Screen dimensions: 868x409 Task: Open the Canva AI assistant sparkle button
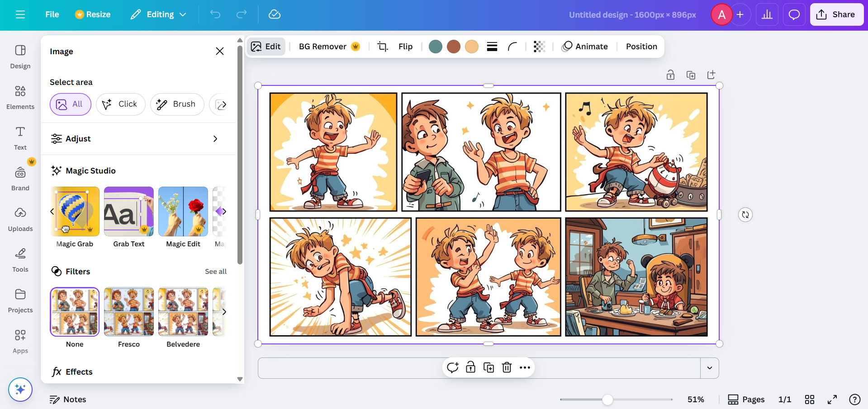20,389
